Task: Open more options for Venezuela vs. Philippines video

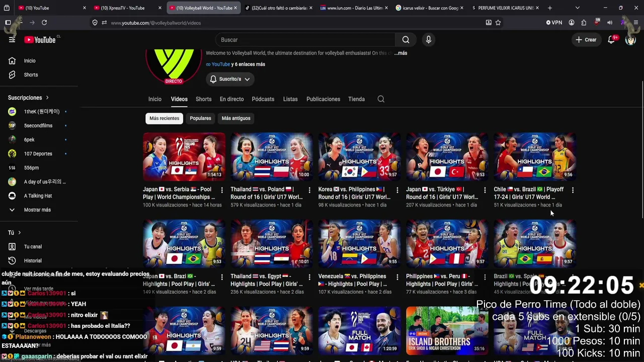Action: (x=397, y=277)
